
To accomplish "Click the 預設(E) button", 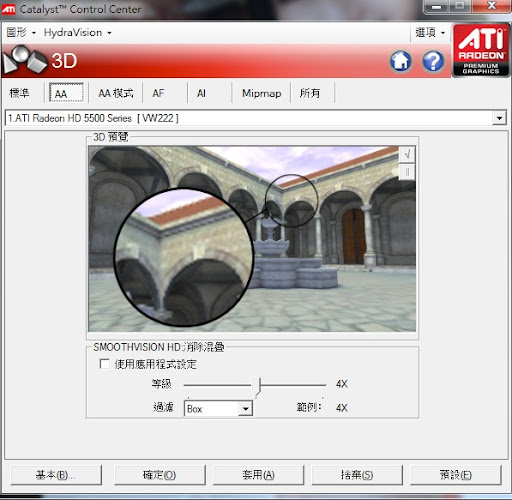I will coord(456,475).
